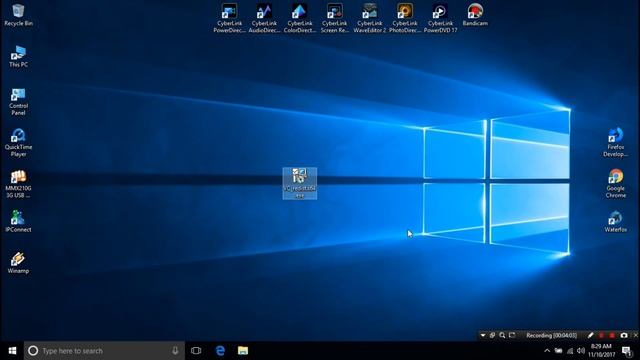Select the Control Panel shortcut

coord(18,102)
